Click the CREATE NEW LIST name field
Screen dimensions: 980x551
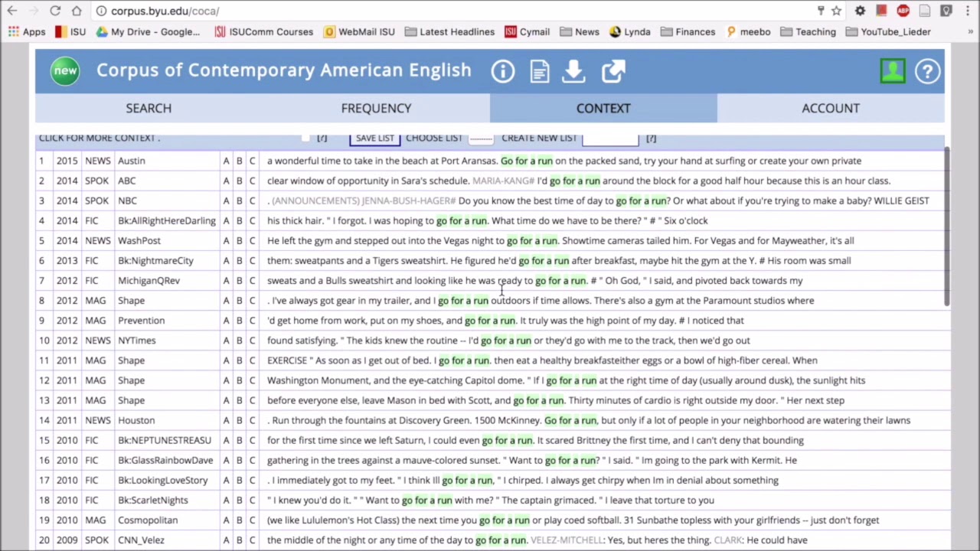click(x=609, y=138)
